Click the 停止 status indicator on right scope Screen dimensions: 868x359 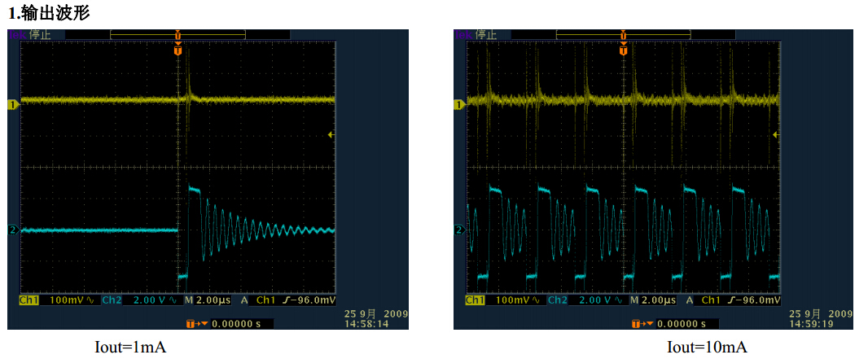point(485,34)
